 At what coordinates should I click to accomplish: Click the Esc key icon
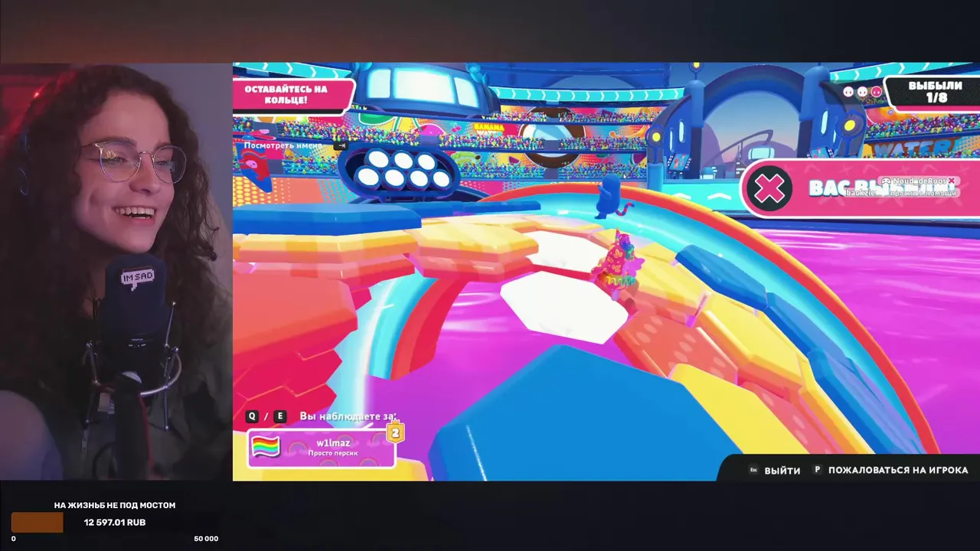(x=753, y=470)
